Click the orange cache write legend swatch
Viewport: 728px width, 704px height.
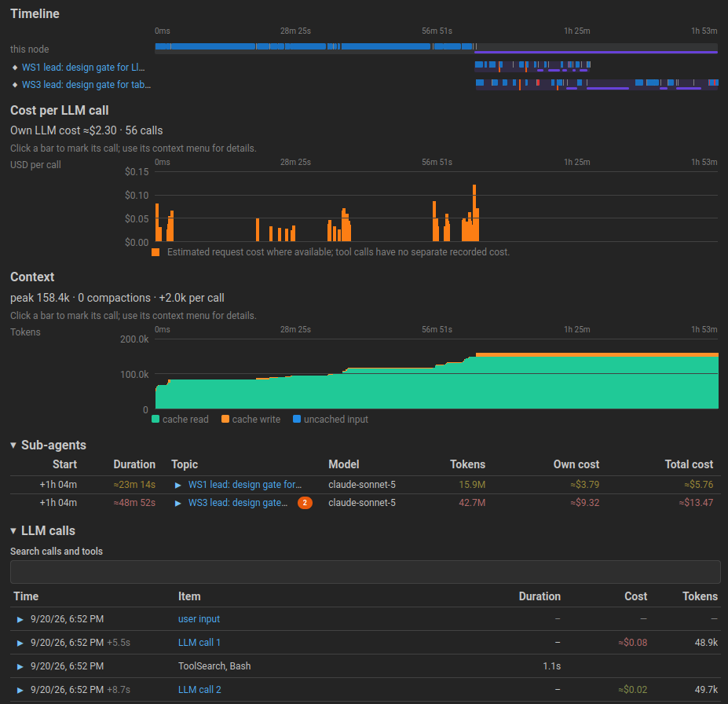tap(225, 419)
